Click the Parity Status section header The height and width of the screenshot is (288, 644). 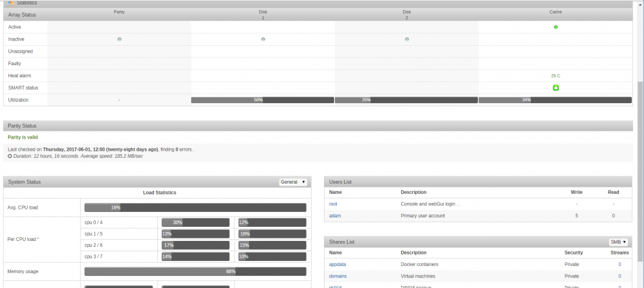coord(318,126)
